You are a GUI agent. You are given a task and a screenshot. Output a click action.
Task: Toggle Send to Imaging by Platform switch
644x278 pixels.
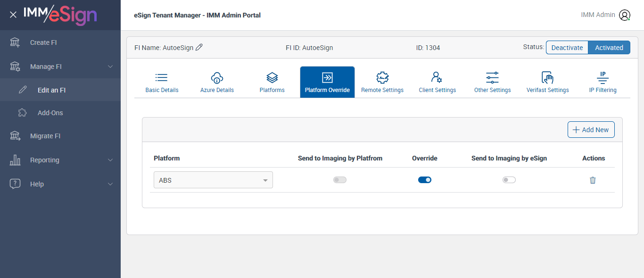pos(340,180)
